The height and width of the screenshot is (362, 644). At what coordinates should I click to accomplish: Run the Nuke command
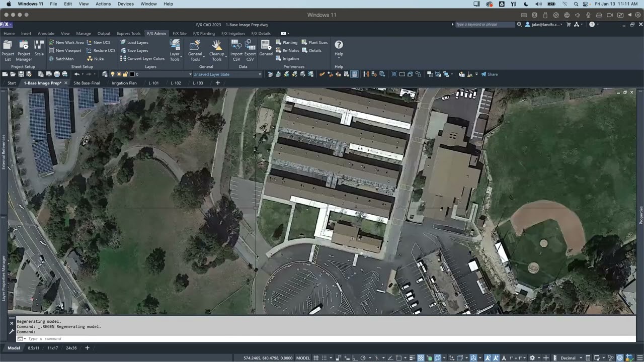(96, 59)
